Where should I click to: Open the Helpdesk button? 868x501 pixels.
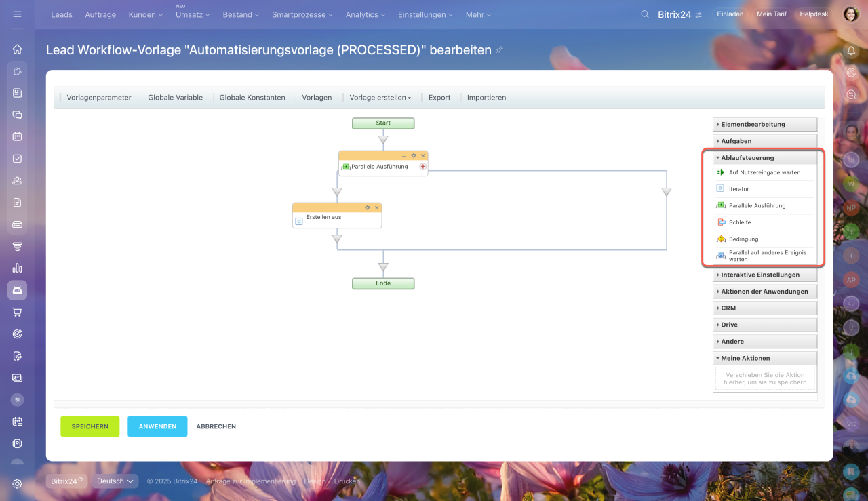tap(814, 14)
